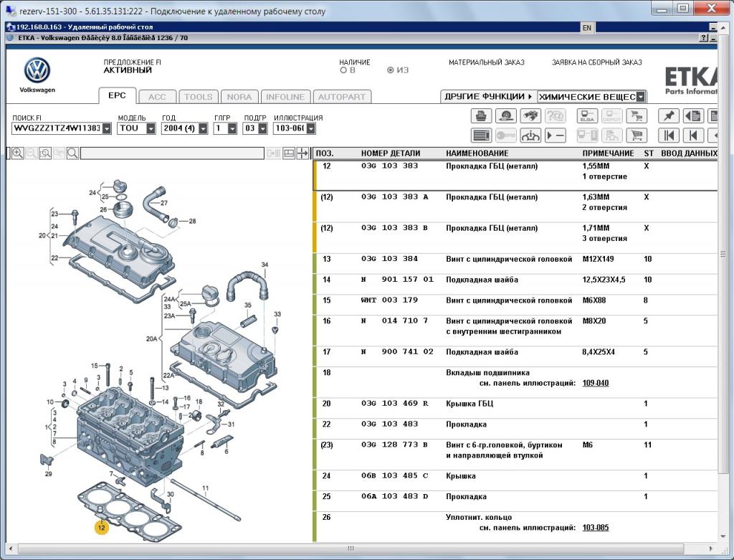Click the document with left arrow icon
This screenshot has width=734, height=560.
coord(693,115)
